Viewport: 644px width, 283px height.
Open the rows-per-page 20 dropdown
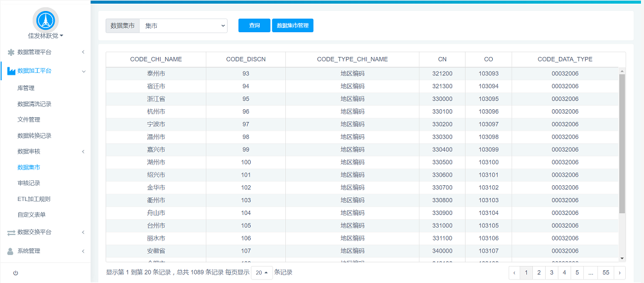coord(262,273)
